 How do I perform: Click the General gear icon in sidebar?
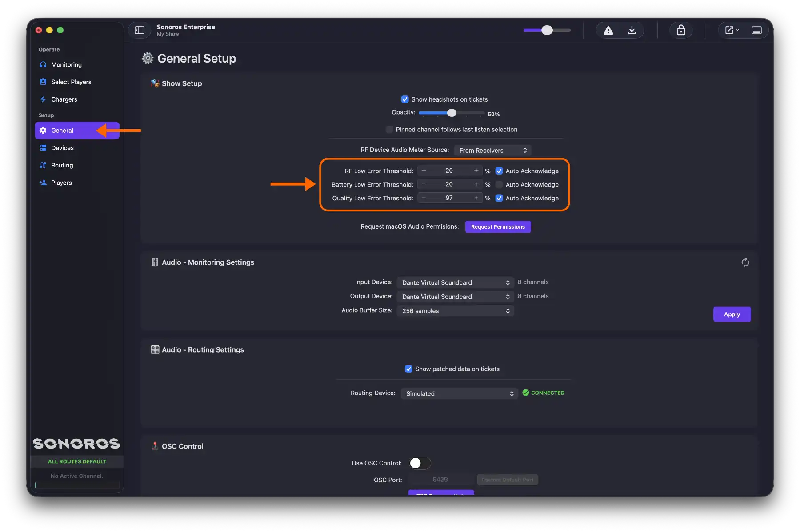(x=43, y=131)
